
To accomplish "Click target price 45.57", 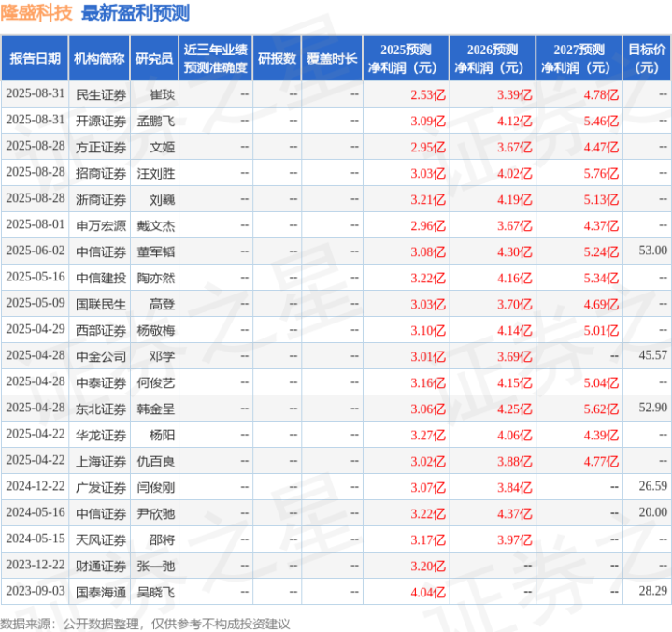I will (652, 355).
